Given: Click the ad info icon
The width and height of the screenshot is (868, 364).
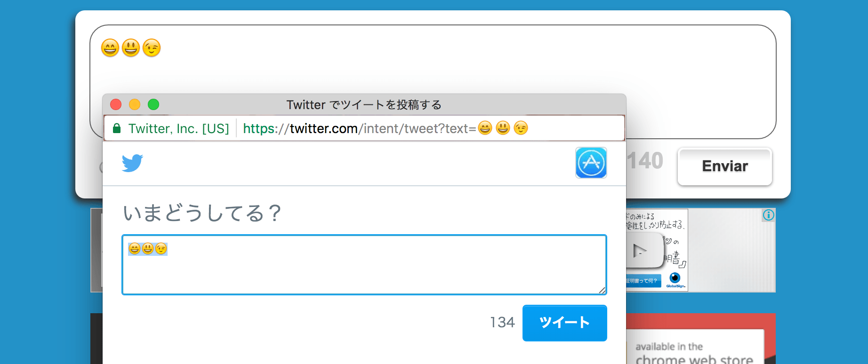Looking at the screenshot, I should [x=768, y=215].
